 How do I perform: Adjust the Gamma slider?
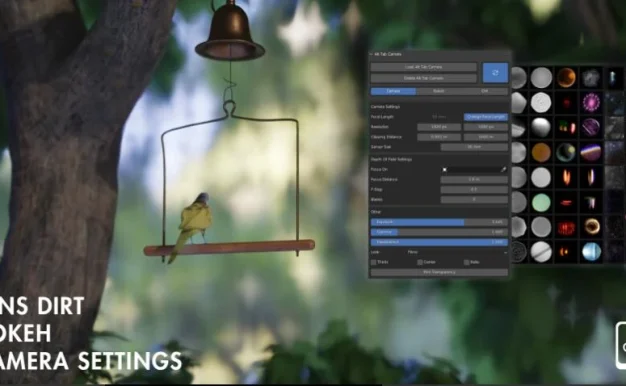pos(439,232)
